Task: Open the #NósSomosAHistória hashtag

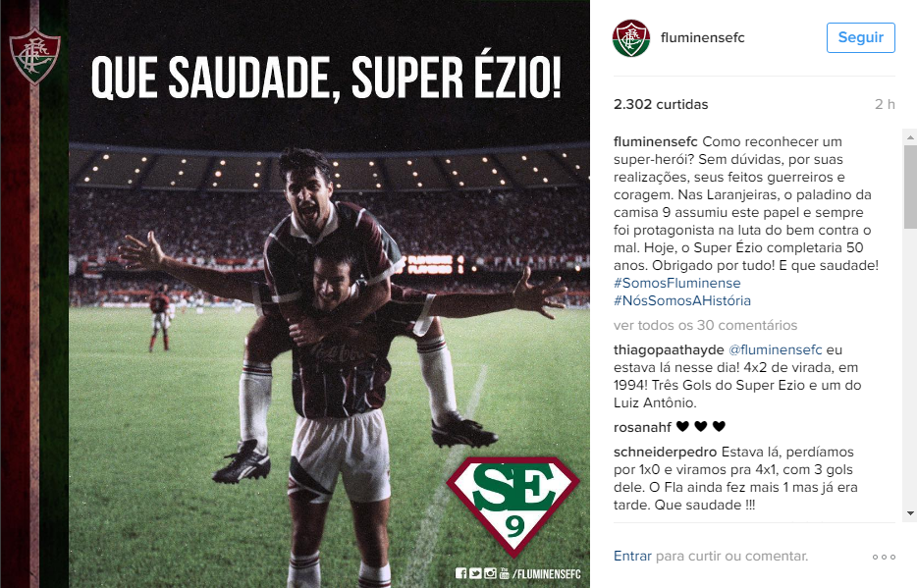Action: point(682,300)
